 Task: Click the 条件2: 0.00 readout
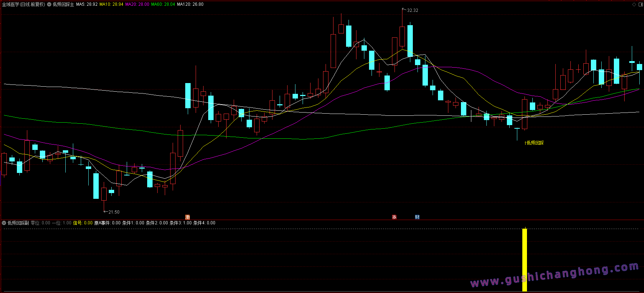tap(157, 223)
